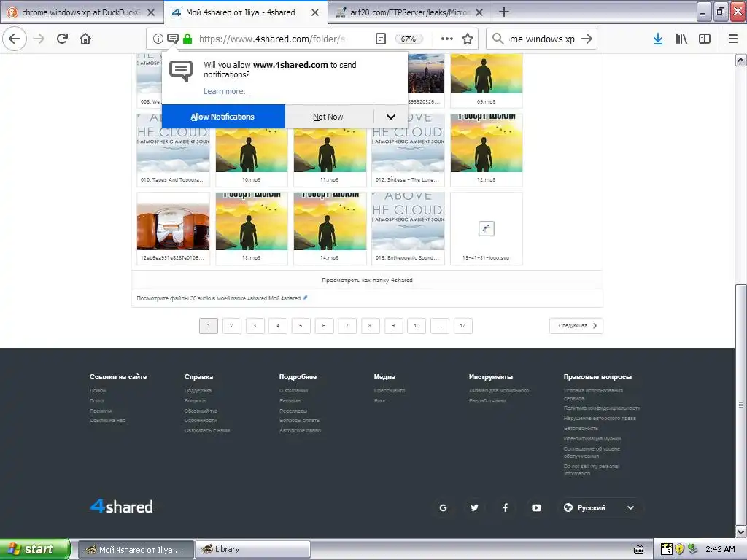Edit folder description with pencil icon
Viewport: 747px width, 560px height.
click(306, 297)
